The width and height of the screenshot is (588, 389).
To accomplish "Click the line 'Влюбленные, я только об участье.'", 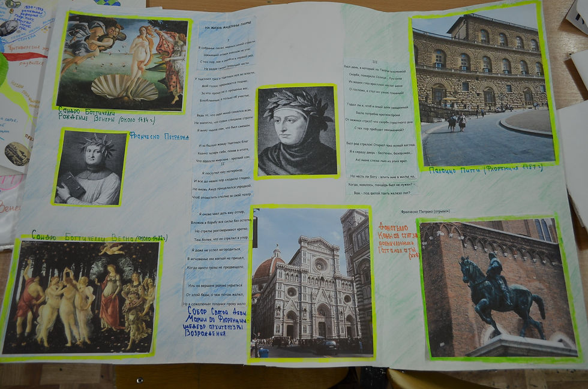I will click(x=224, y=98).
